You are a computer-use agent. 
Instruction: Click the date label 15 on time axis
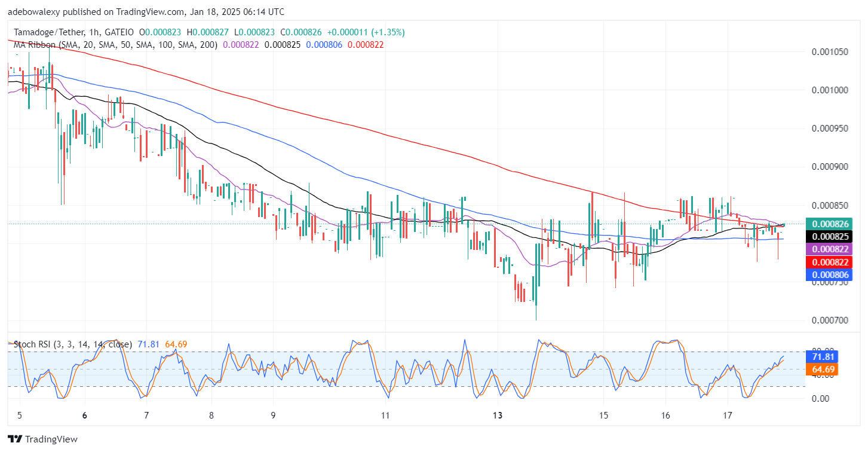pyautogui.click(x=603, y=416)
